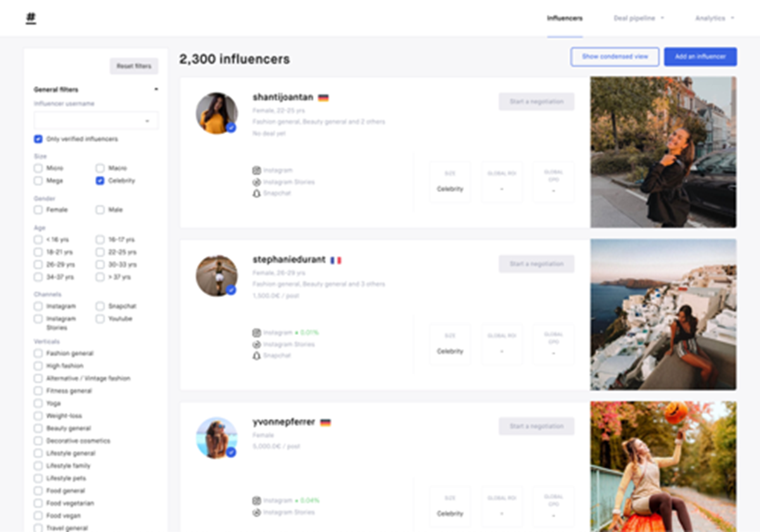
Task: Click the stephaniedurant username
Action: tap(289, 260)
